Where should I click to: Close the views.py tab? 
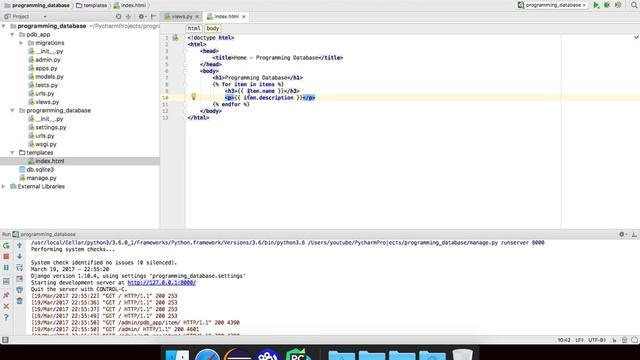197,17
